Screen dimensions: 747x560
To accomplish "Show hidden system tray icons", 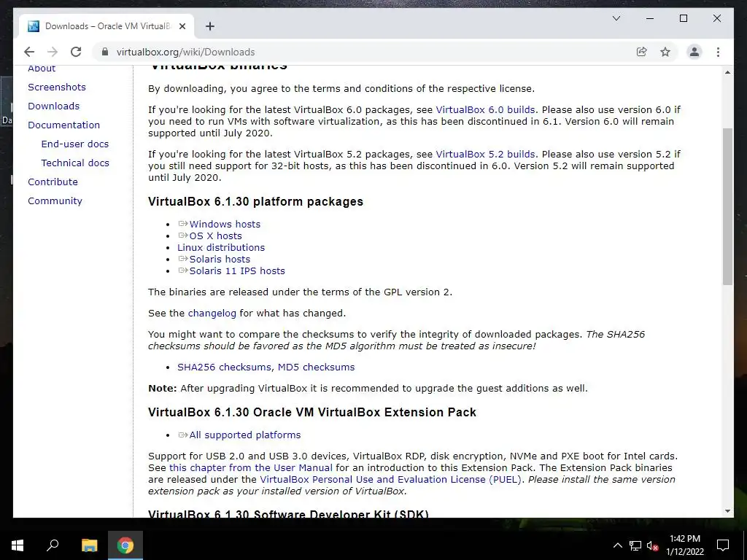I will pyautogui.click(x=617, y=545).
